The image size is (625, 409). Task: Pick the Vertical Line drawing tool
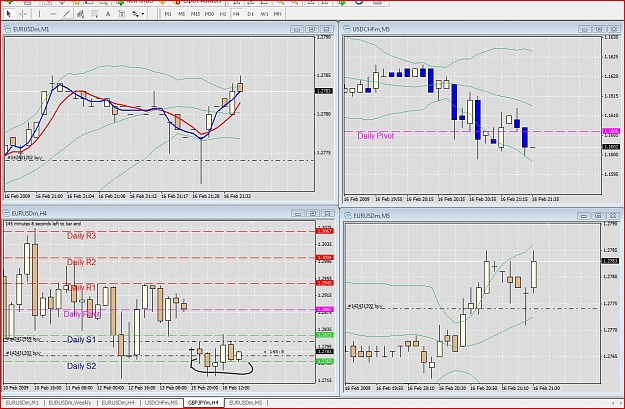pos(39,14)
